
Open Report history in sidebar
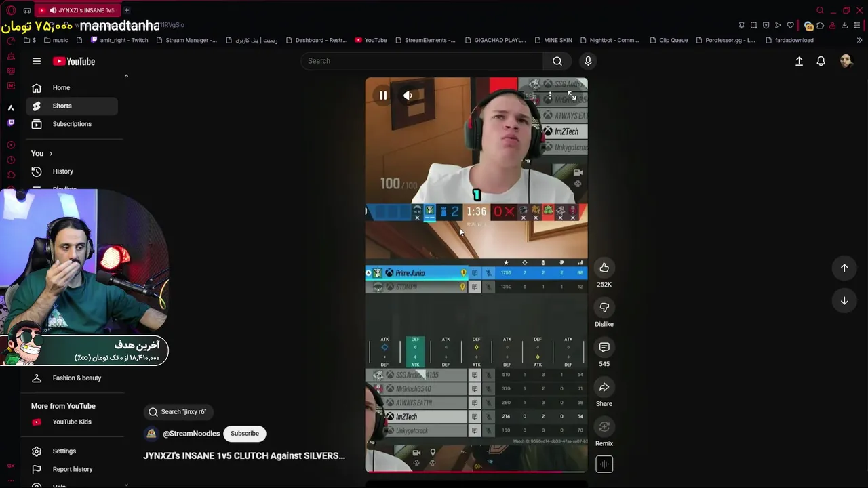71,469
